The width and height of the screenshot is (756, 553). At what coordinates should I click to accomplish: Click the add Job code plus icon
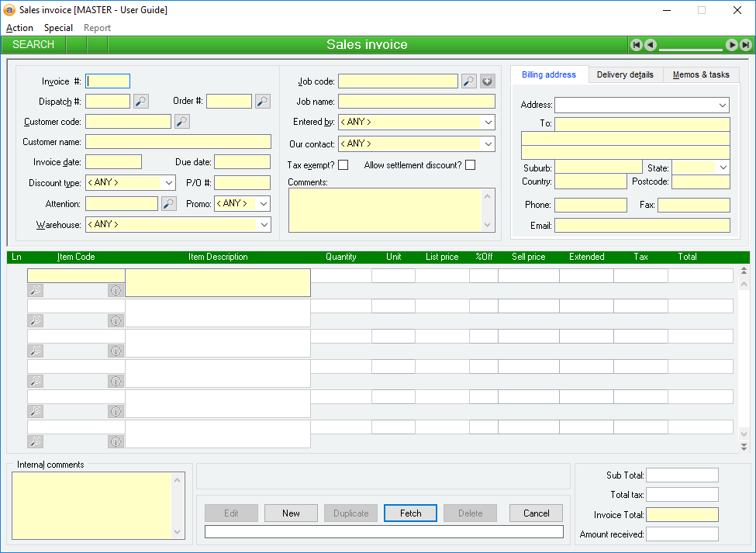tap(487, 81)
